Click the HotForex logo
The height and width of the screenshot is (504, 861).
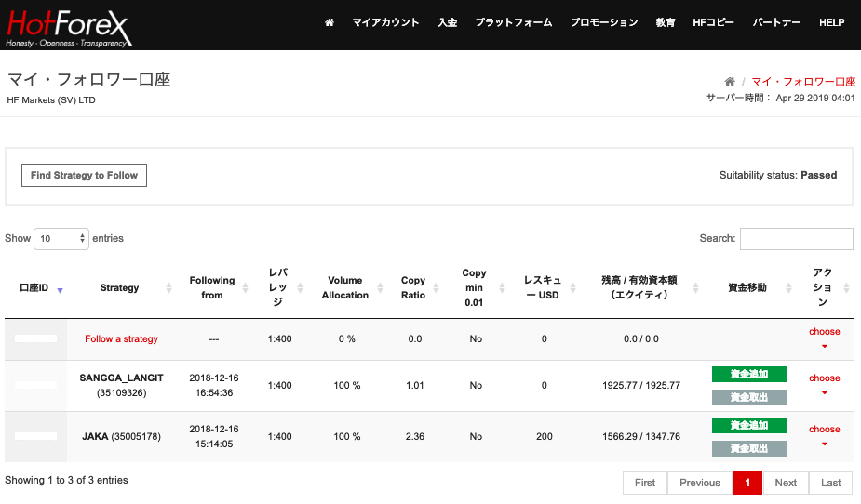click(x=68, y=29)
